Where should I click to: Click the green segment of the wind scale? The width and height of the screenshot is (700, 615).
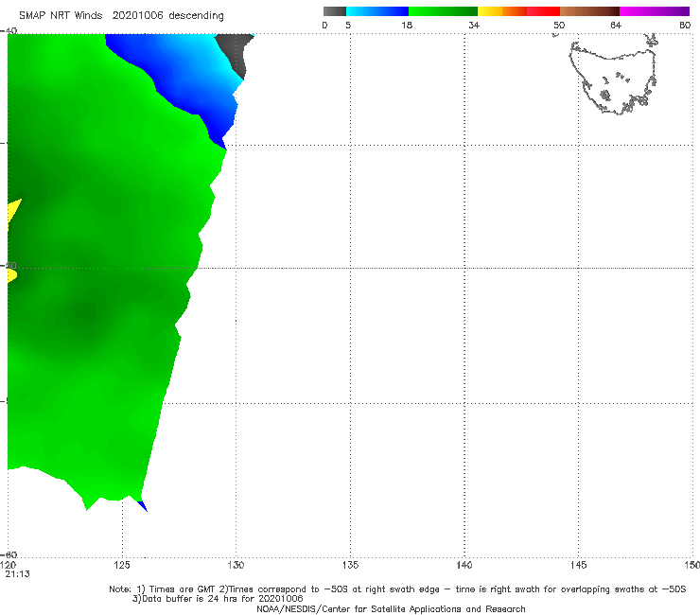[x=443, y=11]
